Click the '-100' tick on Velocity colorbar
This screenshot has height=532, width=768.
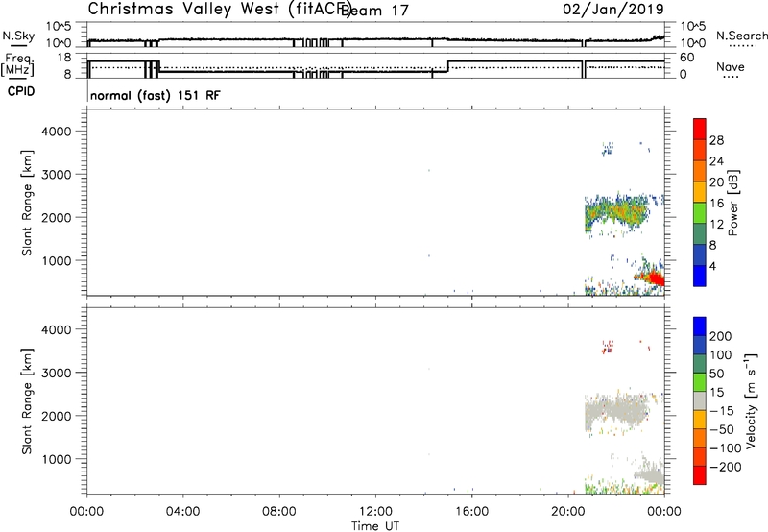click(x=726, y=448)
